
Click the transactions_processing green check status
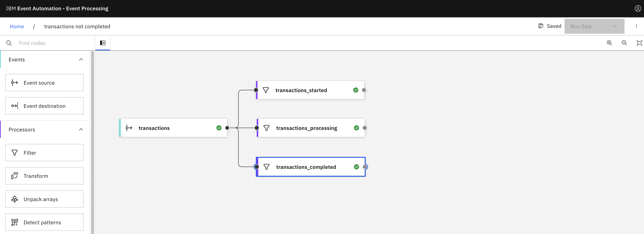coord(356,128)
